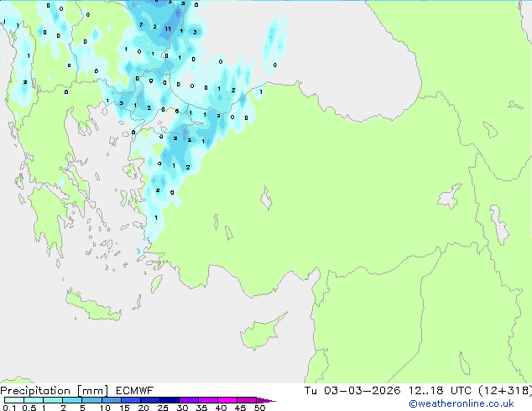Click the 'ECMWF' model label
The height and width of the screenshot is (411, 532).
pyautogui.click(x=135, y=391)
